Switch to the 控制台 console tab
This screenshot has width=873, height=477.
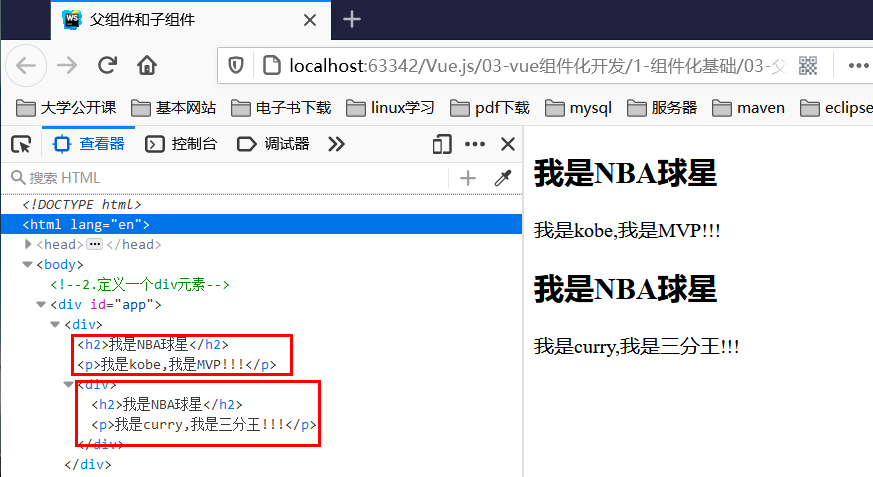click(x=181, y=144)
